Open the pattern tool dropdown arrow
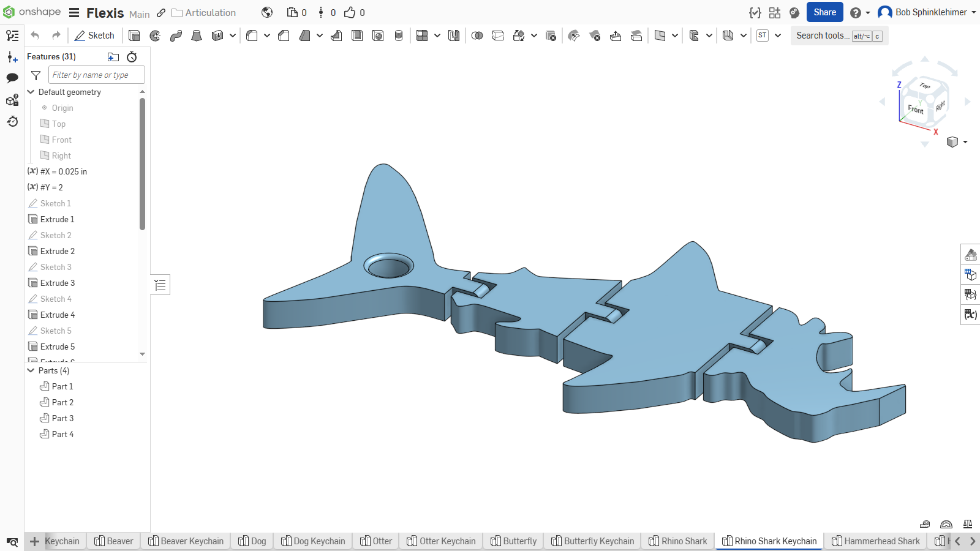 (437, 36)
